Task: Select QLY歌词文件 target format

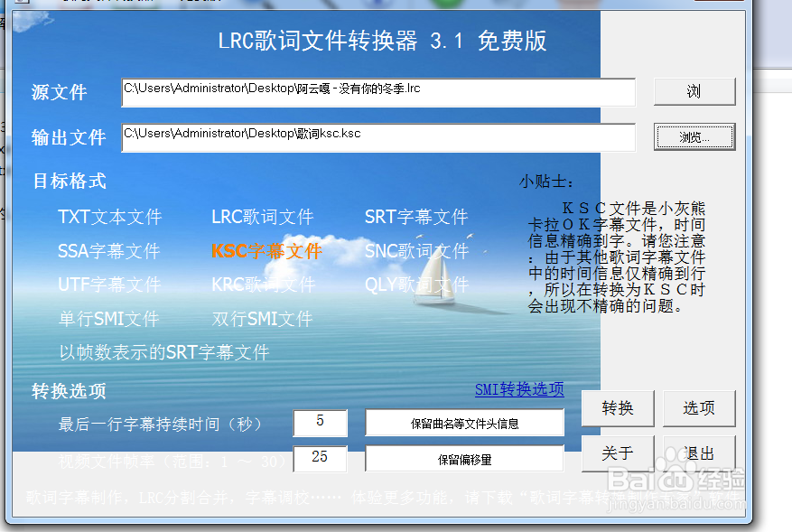Action: pos(417,285)
